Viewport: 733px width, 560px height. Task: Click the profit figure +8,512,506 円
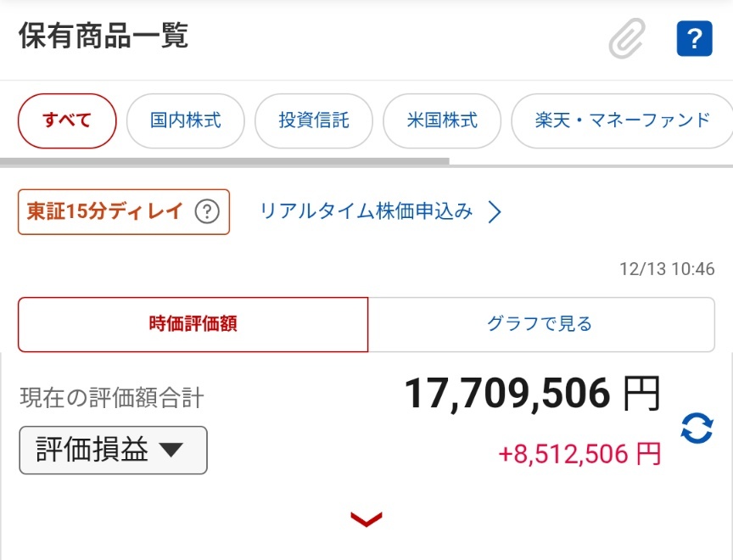tap(579, 454)
